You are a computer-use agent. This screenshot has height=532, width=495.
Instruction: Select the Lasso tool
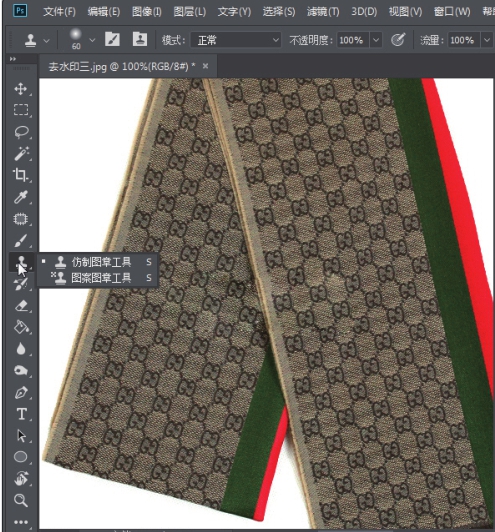pyautogui.click(x=21, y=132)
